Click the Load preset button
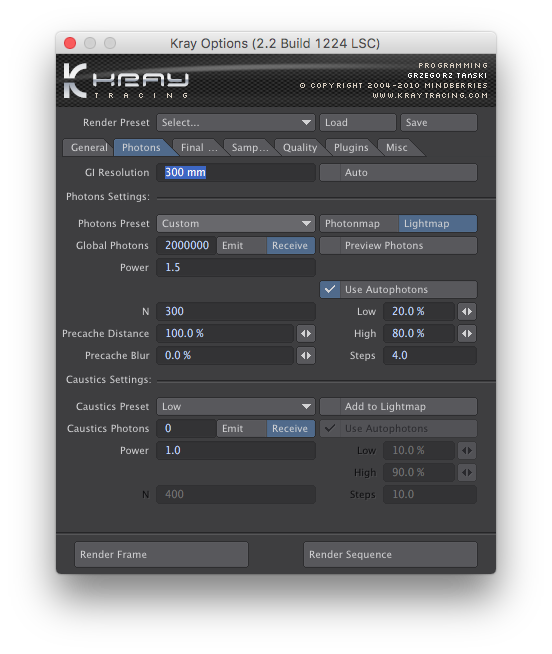The width and height of the screenshot is (552, 654). click(x=358, y=123)
